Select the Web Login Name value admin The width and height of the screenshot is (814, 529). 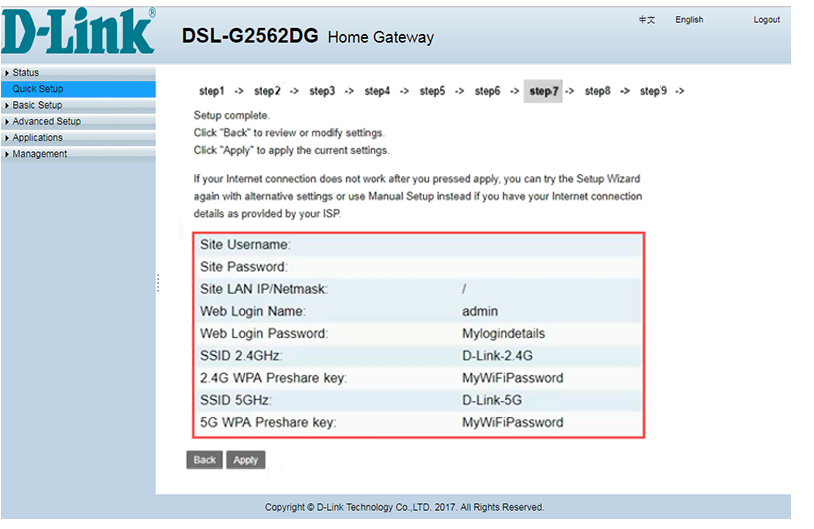tap(480, 311)
